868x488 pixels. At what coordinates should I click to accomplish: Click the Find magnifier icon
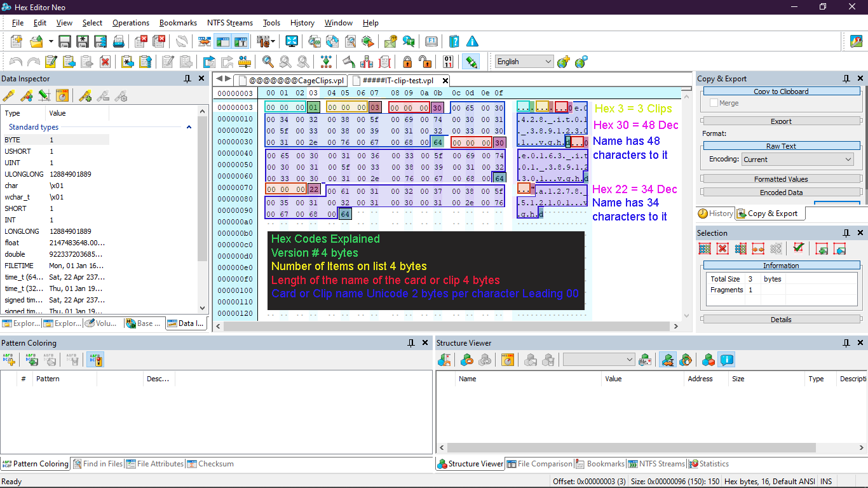[268, 62]
